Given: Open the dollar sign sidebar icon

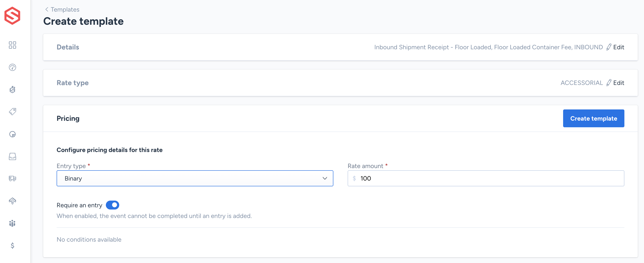Looking at the screenshot, I should pos(12,245).
